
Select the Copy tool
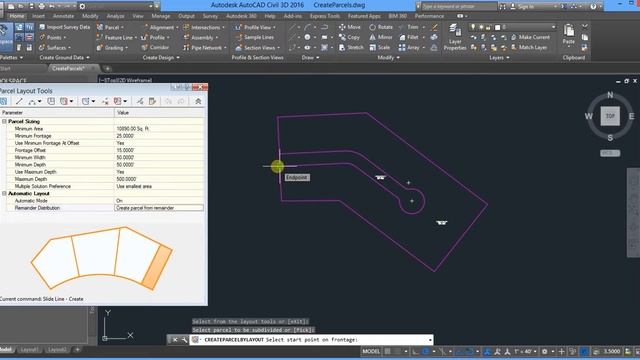point(349,37)
